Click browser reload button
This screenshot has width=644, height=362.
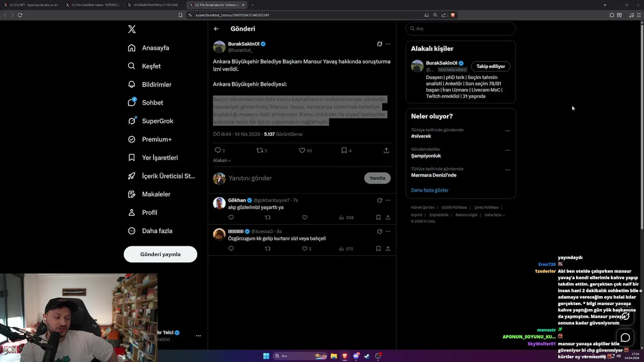click(20, 15)
